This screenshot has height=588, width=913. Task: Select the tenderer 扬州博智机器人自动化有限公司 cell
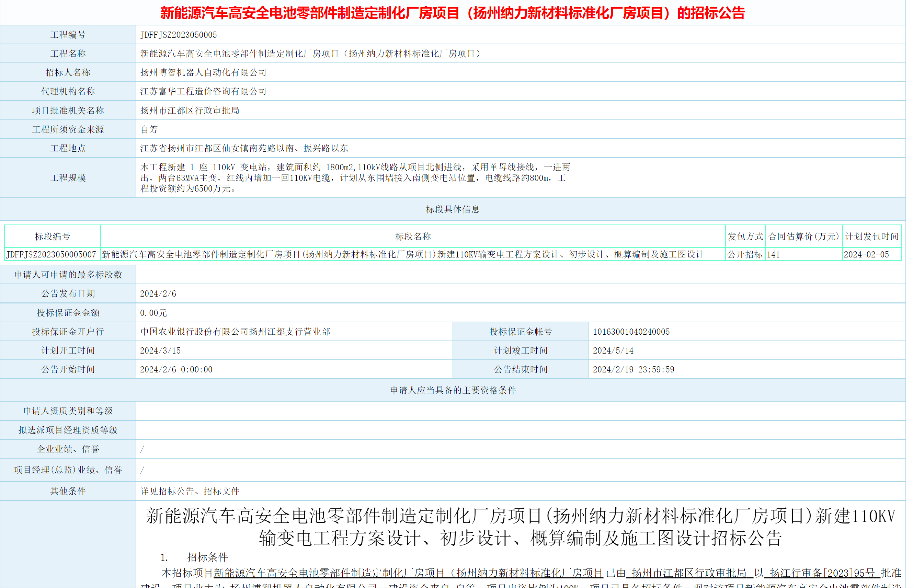[x=204, y=72]
